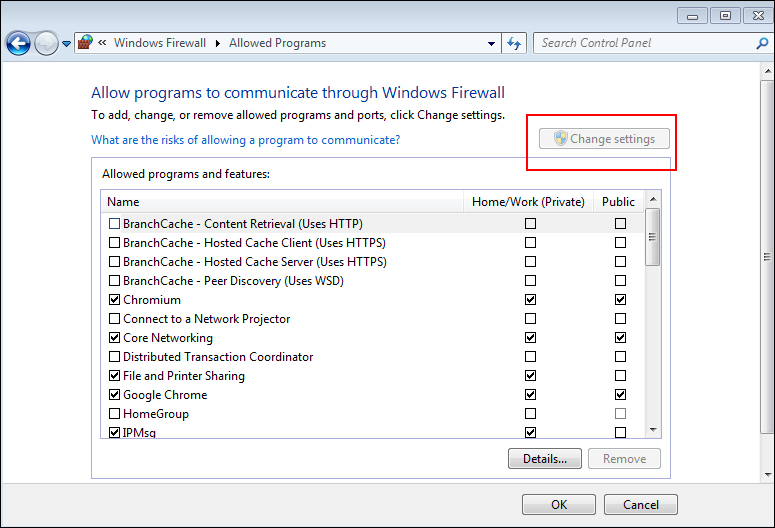
Task: Click the programs list scrollbar thumb
Action: click(x=652, y=237)
